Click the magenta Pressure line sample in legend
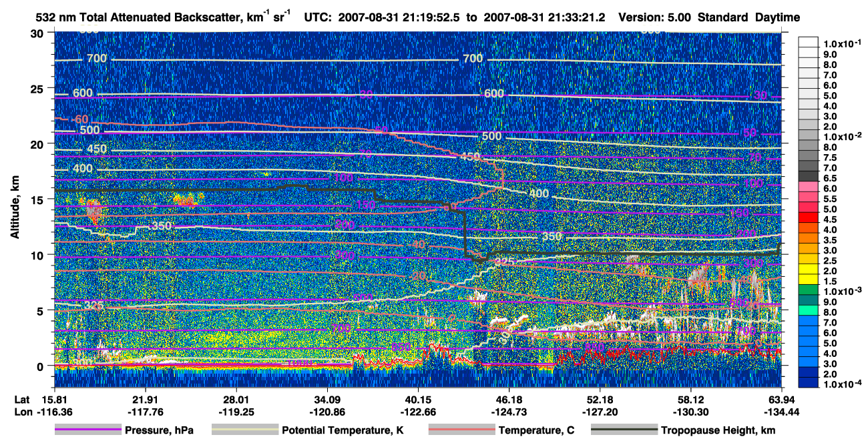868x445 pixels. coord(87,430)
